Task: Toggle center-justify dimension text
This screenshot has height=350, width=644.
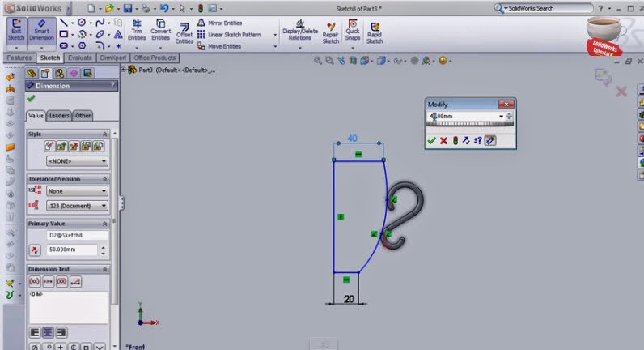Action: click(x=48, y=333)
